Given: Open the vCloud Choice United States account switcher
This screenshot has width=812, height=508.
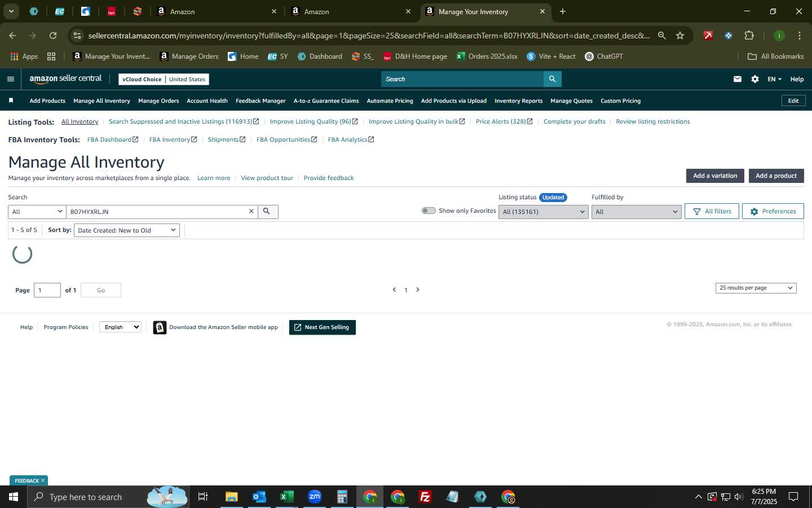Looking at the screenshot, I should tap(164, 79).
